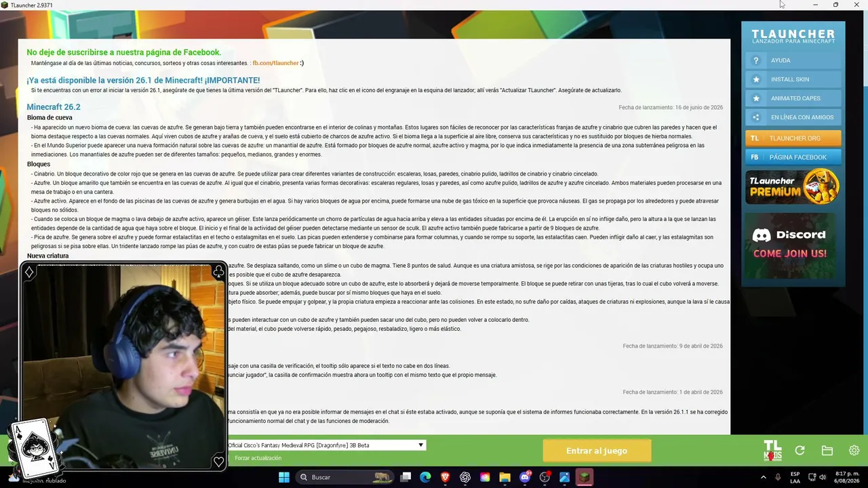Click the 26.1 ¡IMPORTANTE! announcement heading
The image size is (868, 488).
pos(143,80)
